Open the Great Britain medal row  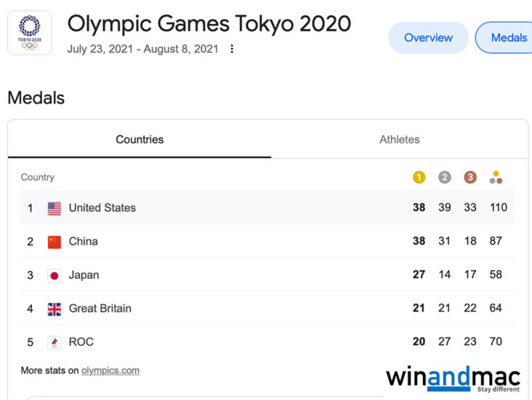[267, 309]
